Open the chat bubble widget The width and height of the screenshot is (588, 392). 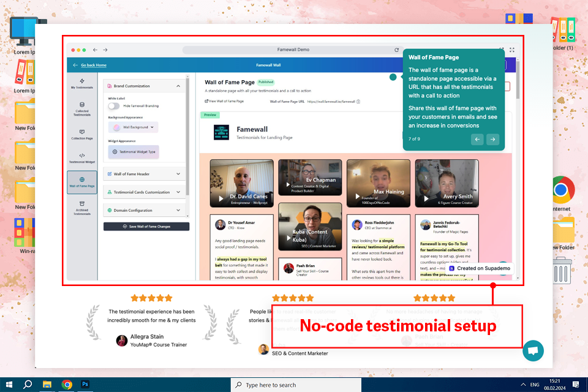point(533,351)
